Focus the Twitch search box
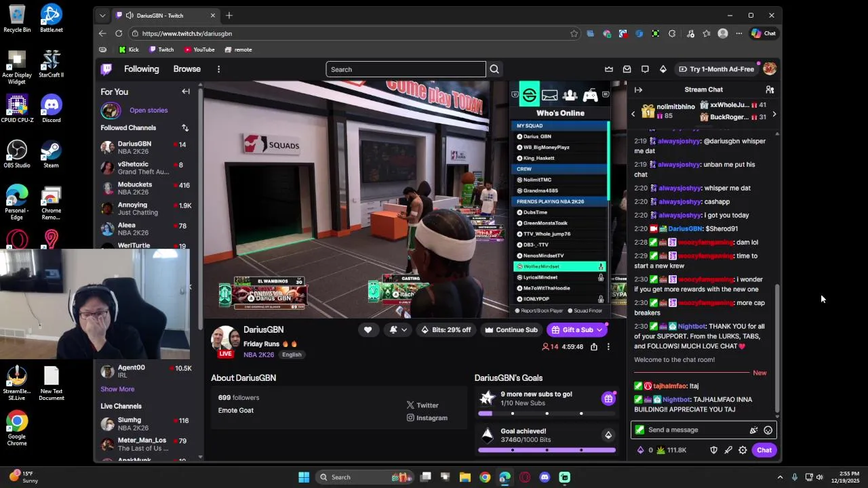This screenshot has height=488, width=868. pyautogui.click(x=406, y=69)
